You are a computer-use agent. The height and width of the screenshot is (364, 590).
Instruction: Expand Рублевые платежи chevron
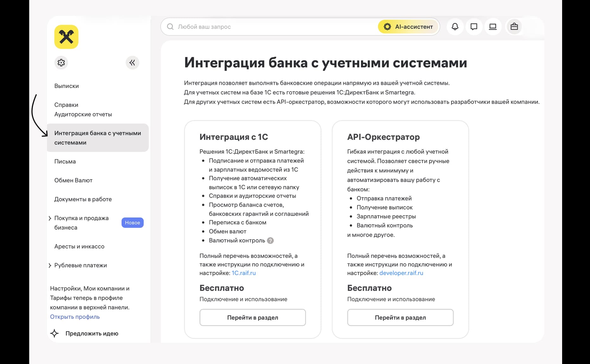(x=50, y=266)
